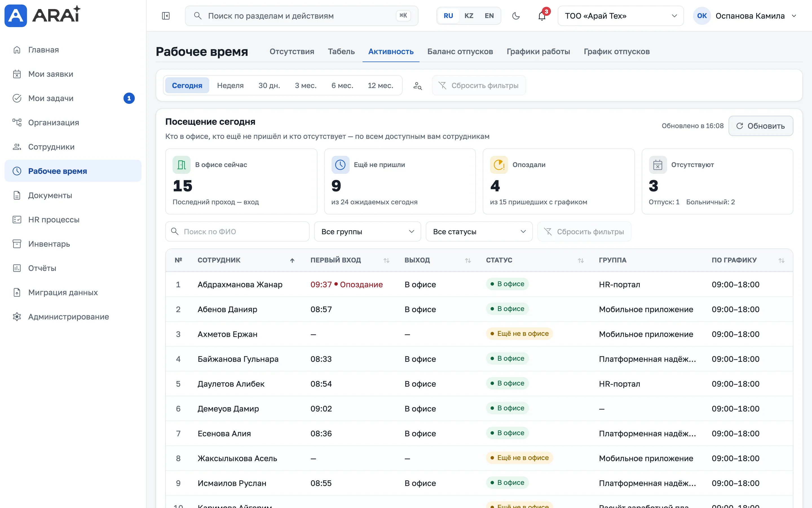
Task: Expand Все группы dropdown
Action: click(367, 231)
